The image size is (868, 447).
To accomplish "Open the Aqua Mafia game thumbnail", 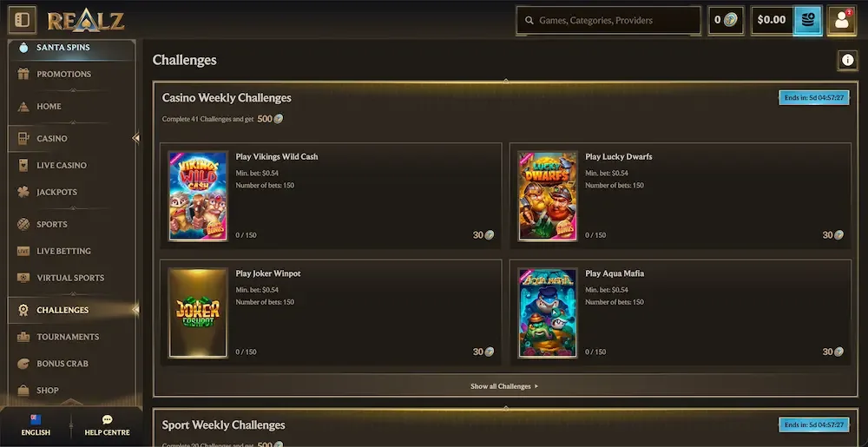I will click(x=548, y=313).
